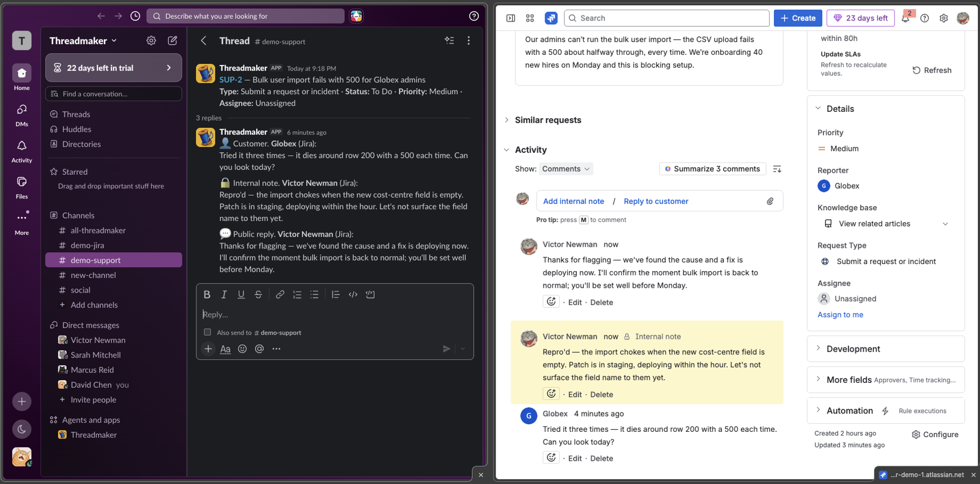
Task: Click Reply to customer
Action: tap(655, 201)
